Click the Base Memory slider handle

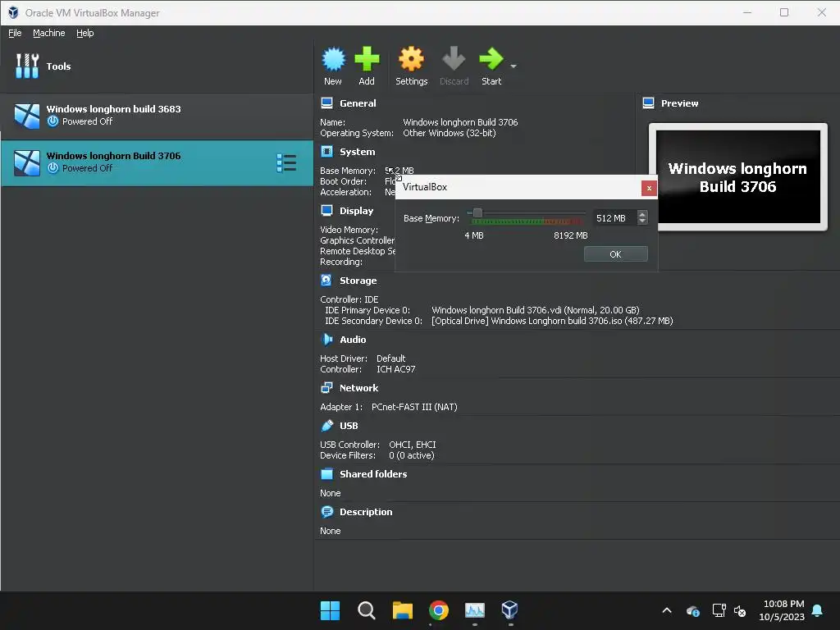(477, 212)
